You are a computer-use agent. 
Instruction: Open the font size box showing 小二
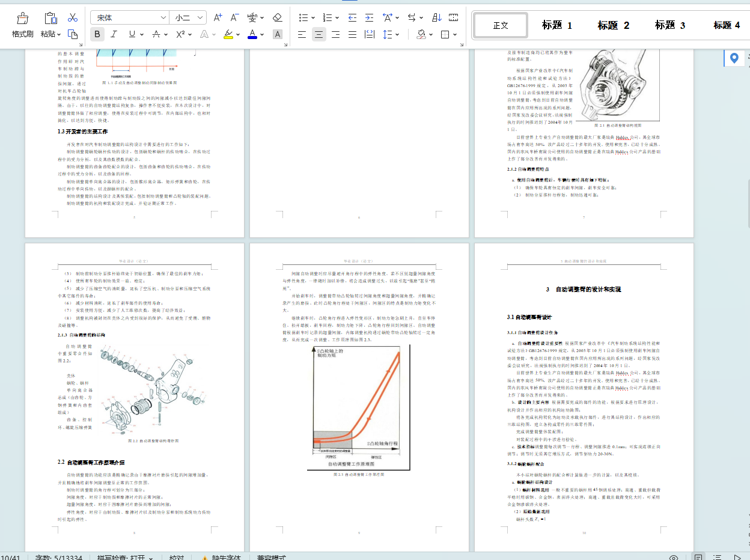click(189, 18)
